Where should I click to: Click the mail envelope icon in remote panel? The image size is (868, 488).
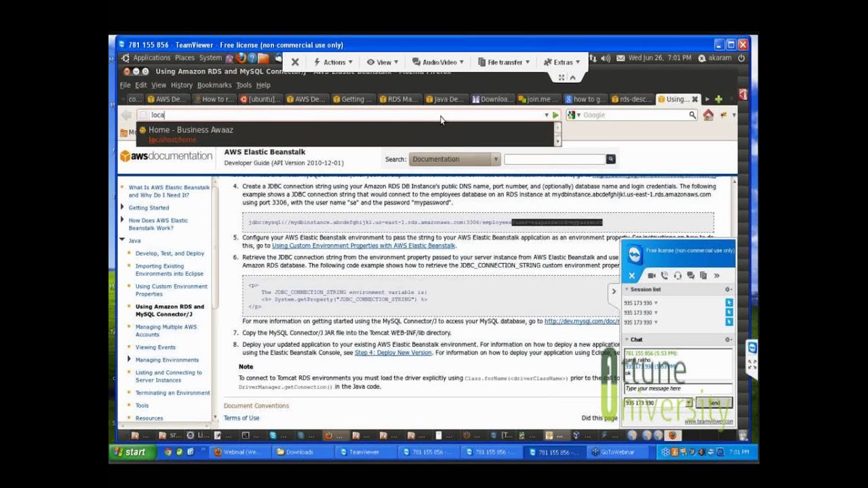pos(620,58)
